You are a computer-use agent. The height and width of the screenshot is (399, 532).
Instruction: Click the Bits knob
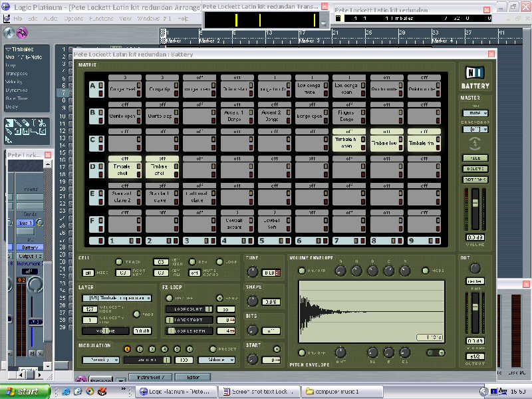252,330
